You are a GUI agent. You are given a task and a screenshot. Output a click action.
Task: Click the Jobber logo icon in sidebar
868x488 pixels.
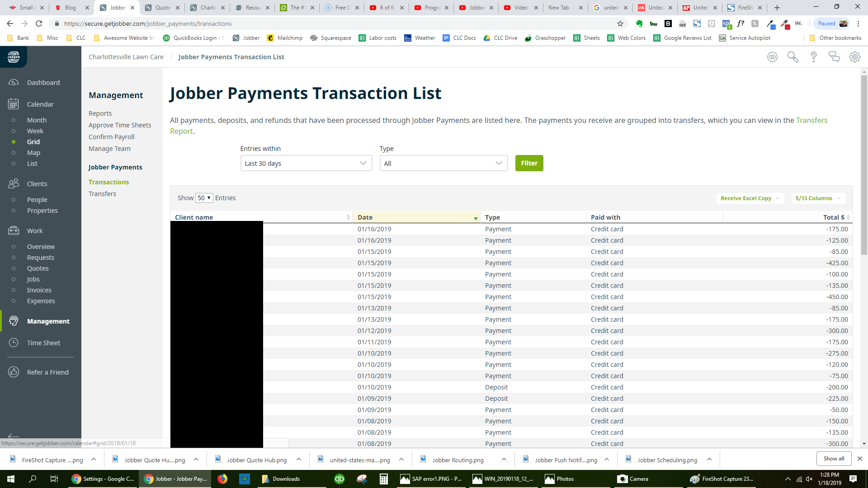[x=14, y=57]
